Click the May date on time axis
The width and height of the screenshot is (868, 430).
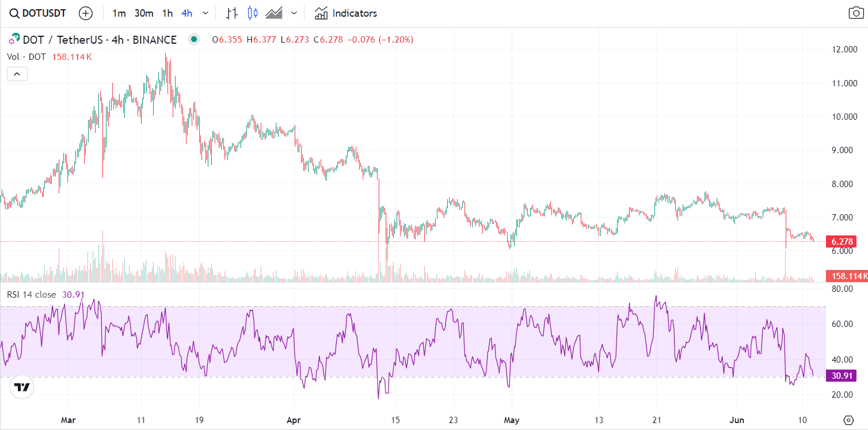tap(511, 419)
